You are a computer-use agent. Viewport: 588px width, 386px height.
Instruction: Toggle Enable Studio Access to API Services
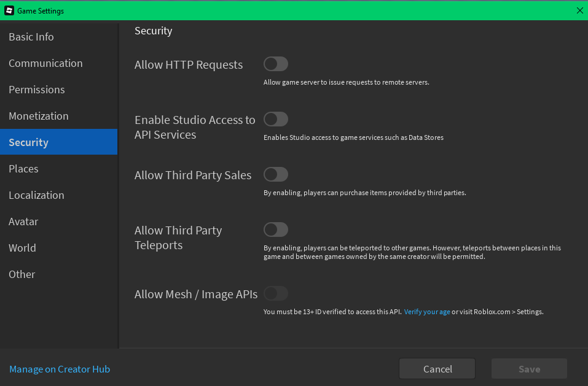275,119
